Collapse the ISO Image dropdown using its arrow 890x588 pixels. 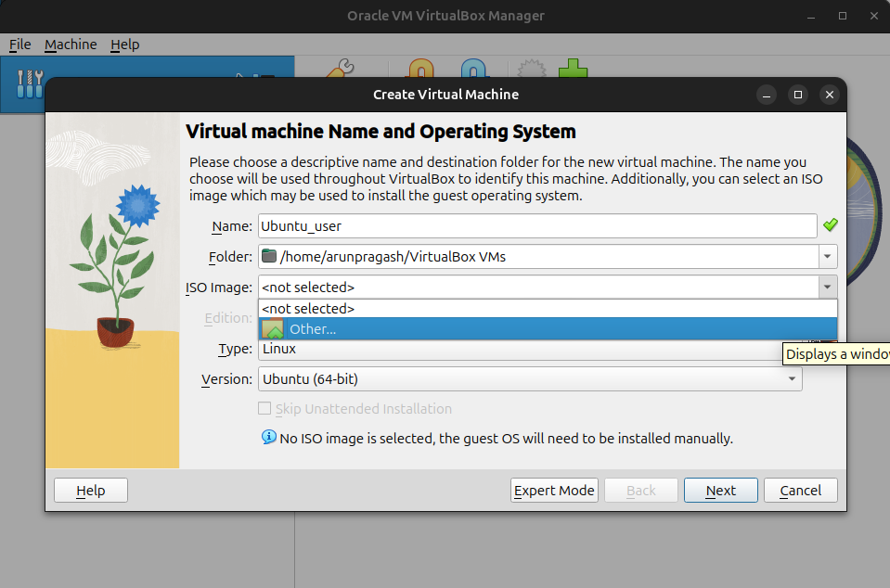coord(828,287)
